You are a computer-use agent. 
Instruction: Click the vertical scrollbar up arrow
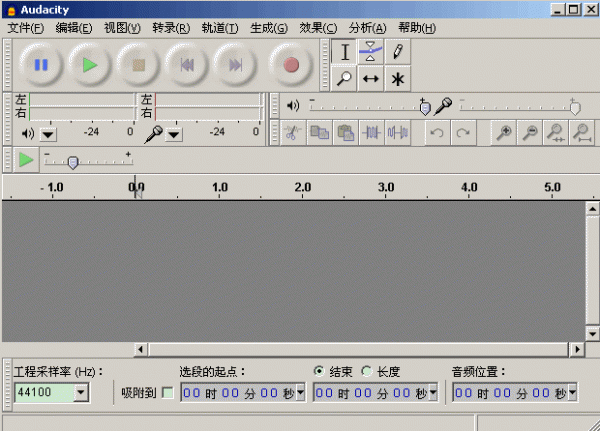(x=592, y=209)
